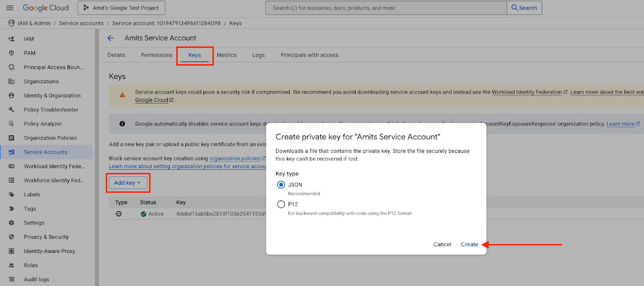
Task: Open the Amit's Google Test Project selector
Action: point(121,8)
